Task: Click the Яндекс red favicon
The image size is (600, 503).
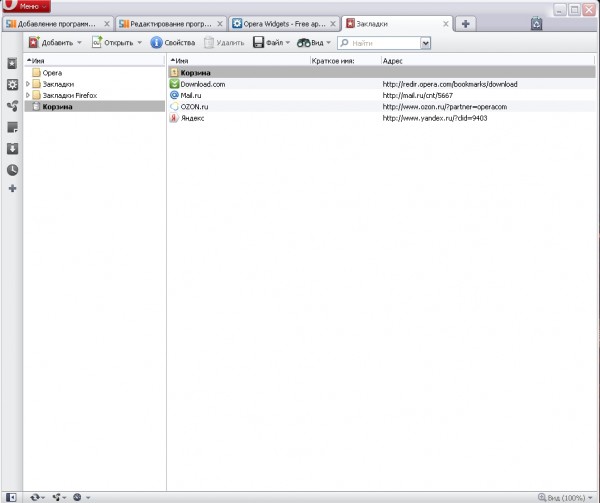Action: coord(174,118)
